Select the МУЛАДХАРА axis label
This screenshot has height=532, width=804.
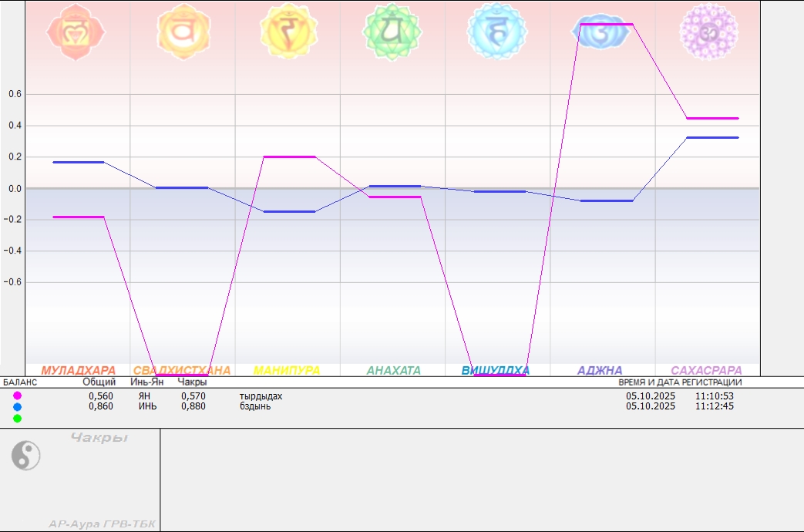(78, 371)
